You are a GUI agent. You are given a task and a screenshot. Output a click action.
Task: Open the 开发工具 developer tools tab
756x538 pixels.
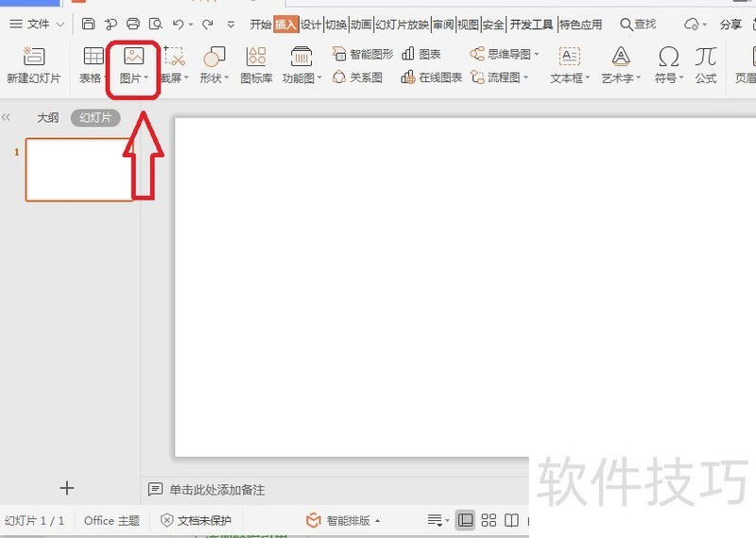(531, 25)
